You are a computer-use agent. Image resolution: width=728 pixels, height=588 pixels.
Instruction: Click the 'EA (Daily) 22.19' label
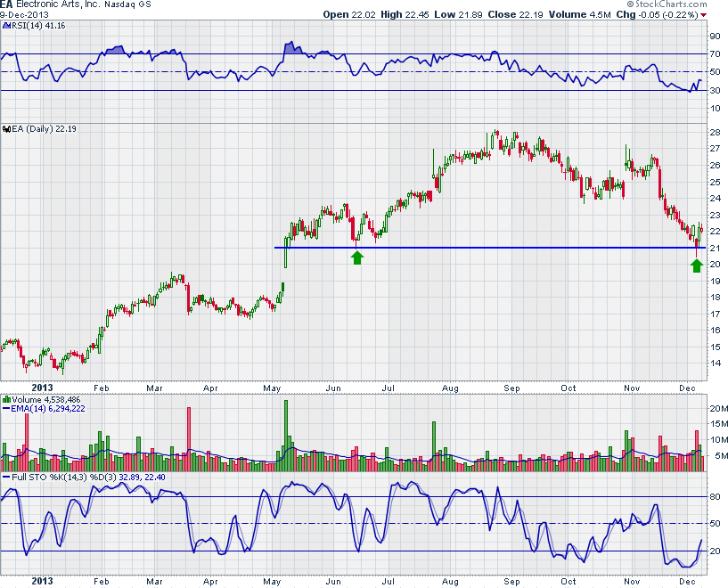pyautogui.click(x=44, y=129)
